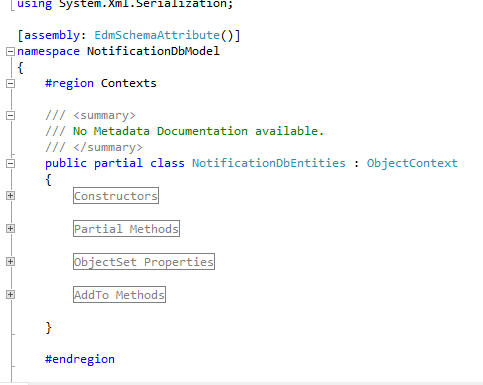The image size is (483, 385).
Task: Click the word 'Contexts' after #region
Action: click(x=129, y=83)
